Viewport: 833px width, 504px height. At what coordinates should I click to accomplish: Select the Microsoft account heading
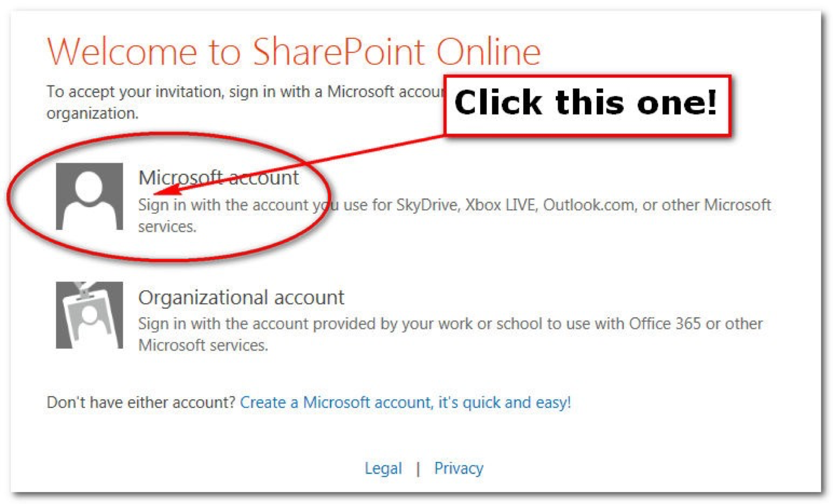pyautogui.click(x=218, y=178)
